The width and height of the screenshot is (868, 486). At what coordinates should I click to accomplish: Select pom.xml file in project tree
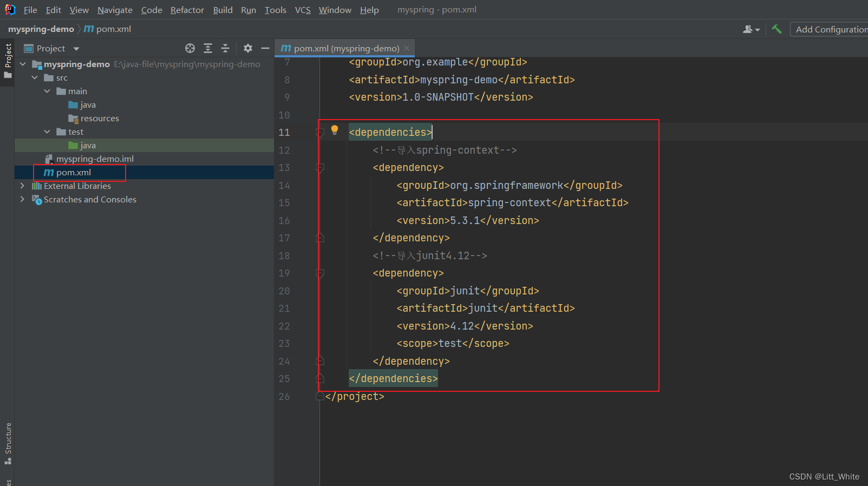[68, 173]
